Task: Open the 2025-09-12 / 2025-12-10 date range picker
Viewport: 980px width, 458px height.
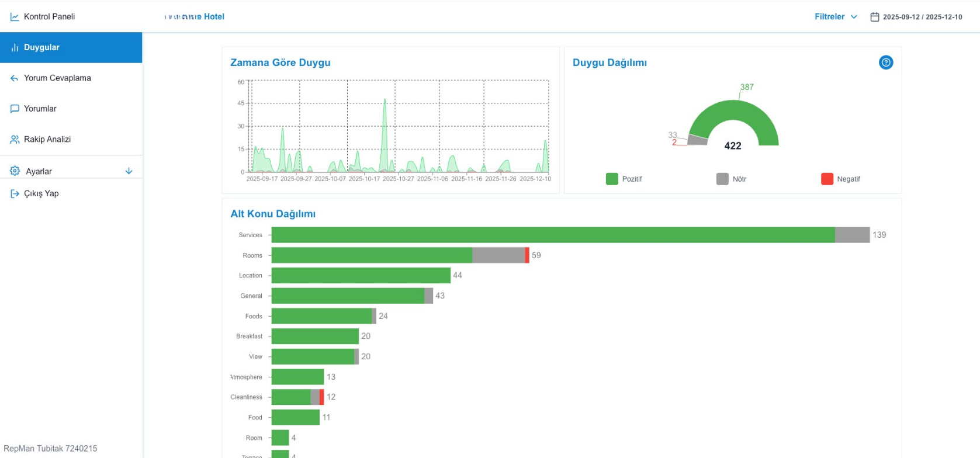Action: (922, 17)
